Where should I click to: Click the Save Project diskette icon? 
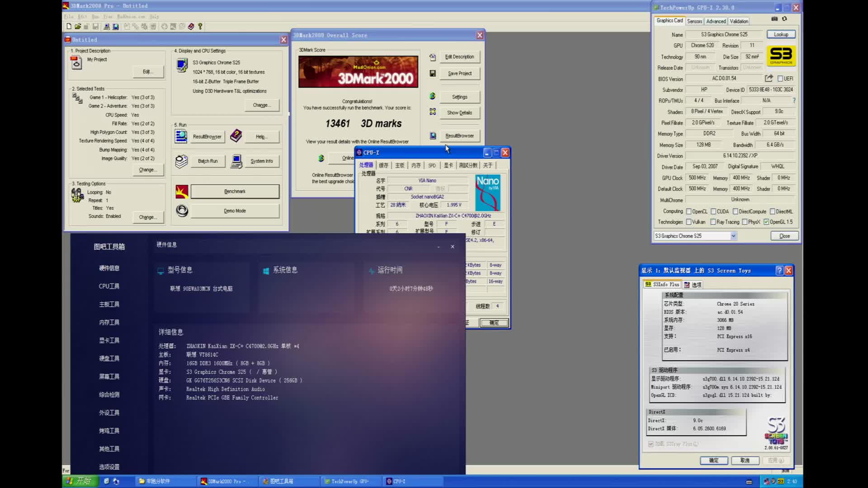coord(433,73)
